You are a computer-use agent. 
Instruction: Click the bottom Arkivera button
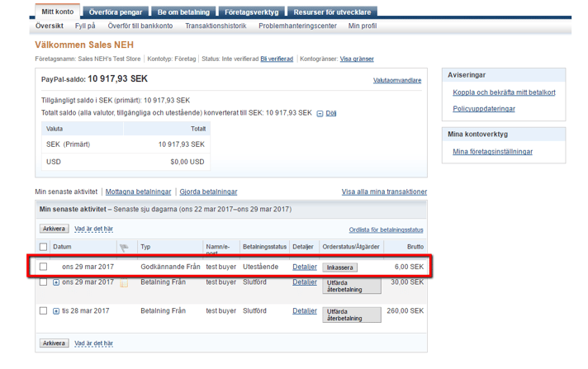pos(54,343)
